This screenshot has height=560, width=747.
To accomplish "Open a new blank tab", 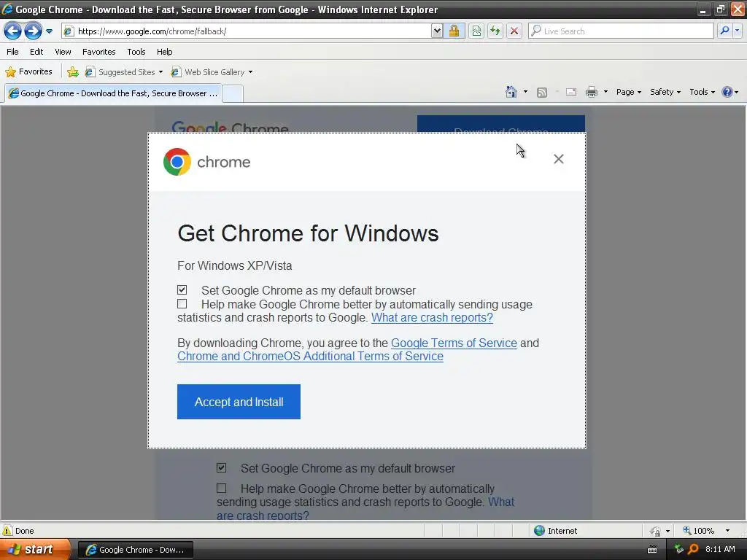I will (x=233, y=93).
